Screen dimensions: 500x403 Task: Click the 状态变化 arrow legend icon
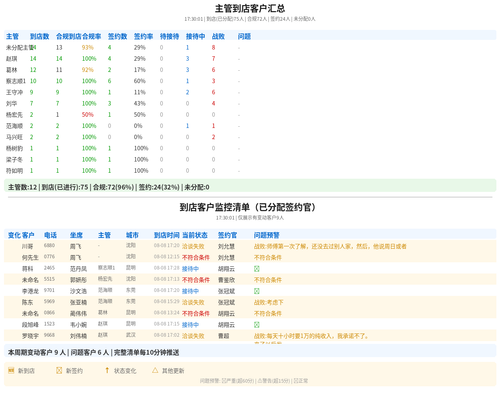point(107,370)
